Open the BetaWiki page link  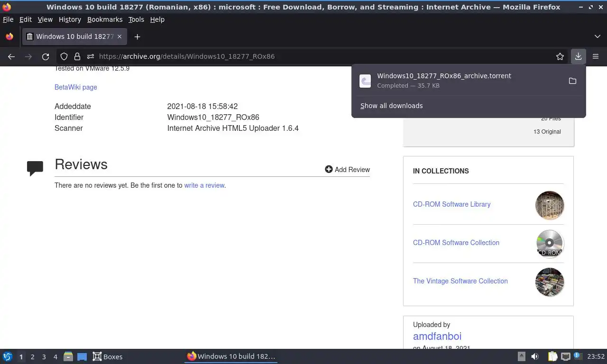[76, 87]
